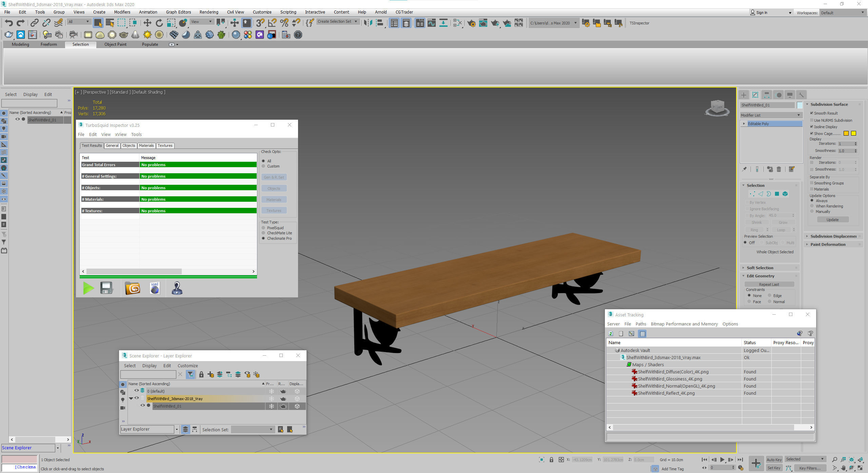Click the Undo arrow in main toolbar

click(x=9, y=23)
